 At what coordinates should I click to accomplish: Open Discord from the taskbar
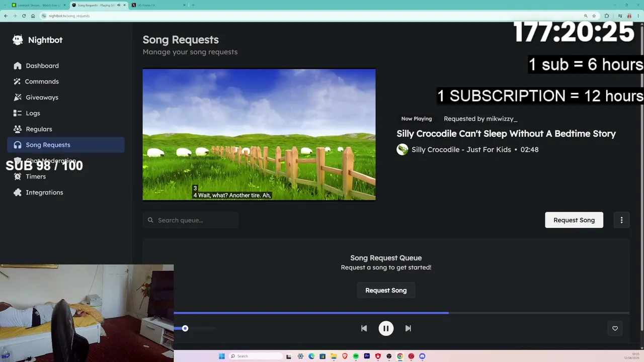point(422,356)
